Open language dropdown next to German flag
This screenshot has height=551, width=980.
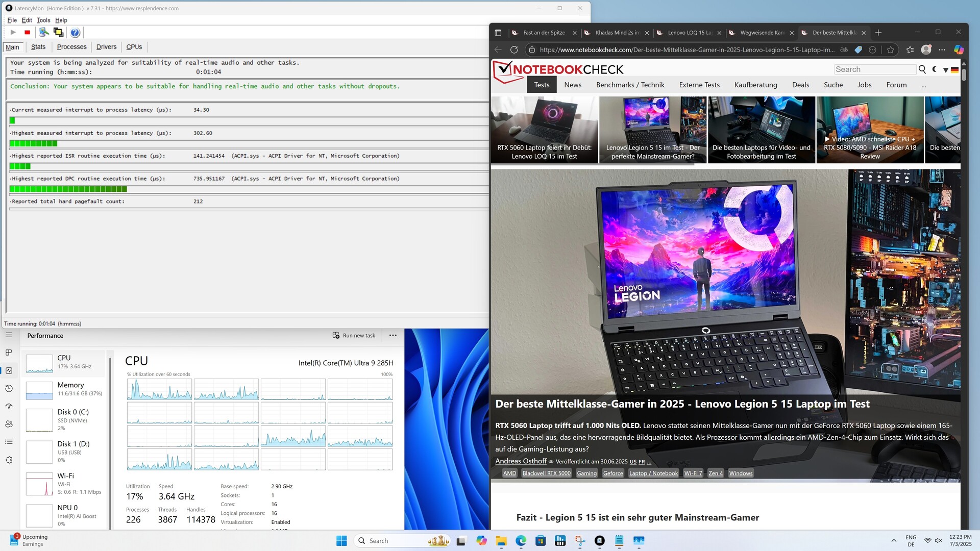tap(946, 70)
